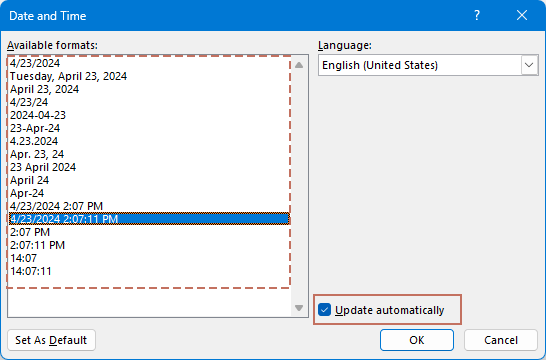Select the 23-Apr-24 format
Screen dimensions: 546x360
35,128
